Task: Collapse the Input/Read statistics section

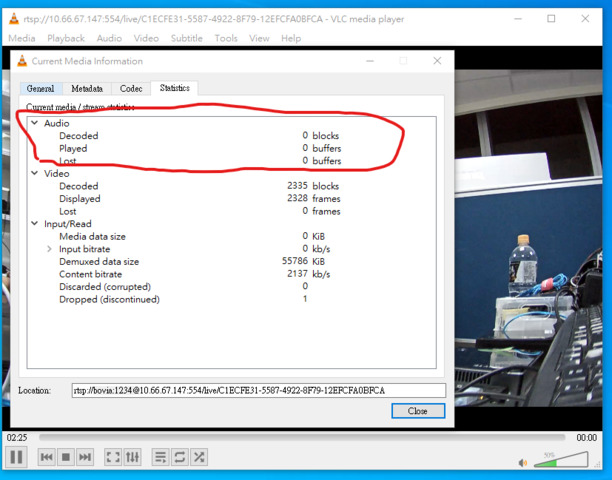Action: 34,224
